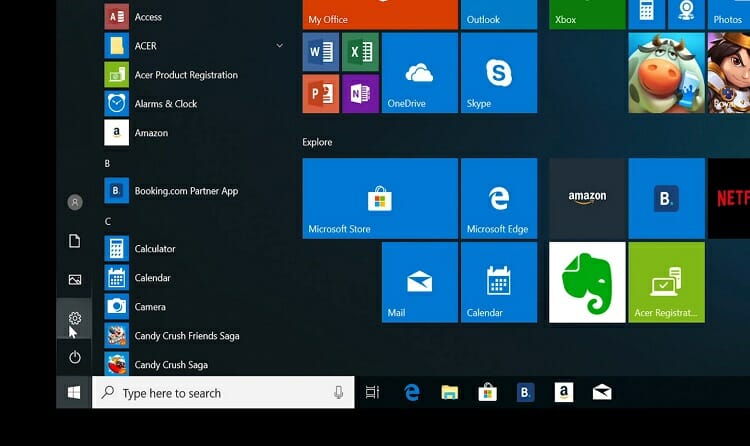Open the Evernote elephant tile
This screenshot has height=446, width=750.
587,282
